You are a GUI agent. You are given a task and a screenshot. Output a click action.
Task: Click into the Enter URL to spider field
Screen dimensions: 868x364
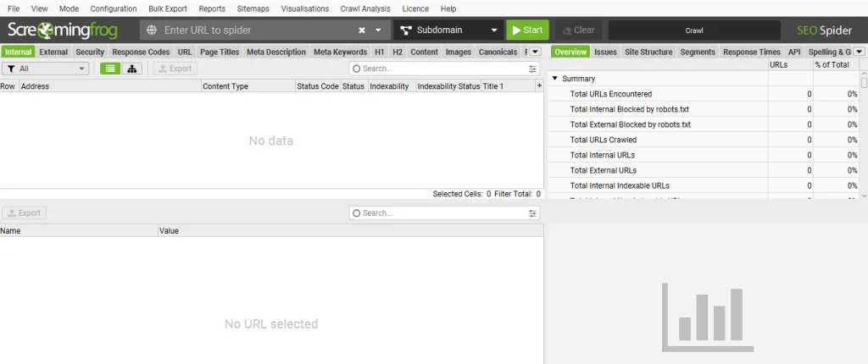tap(254, 30)
